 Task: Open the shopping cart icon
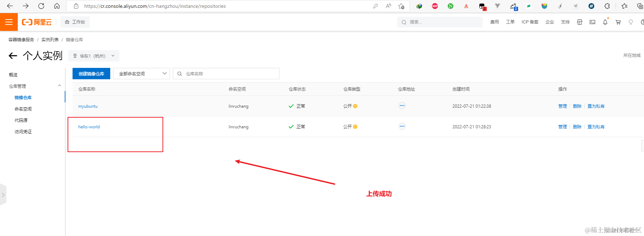[x=618, y=22]
